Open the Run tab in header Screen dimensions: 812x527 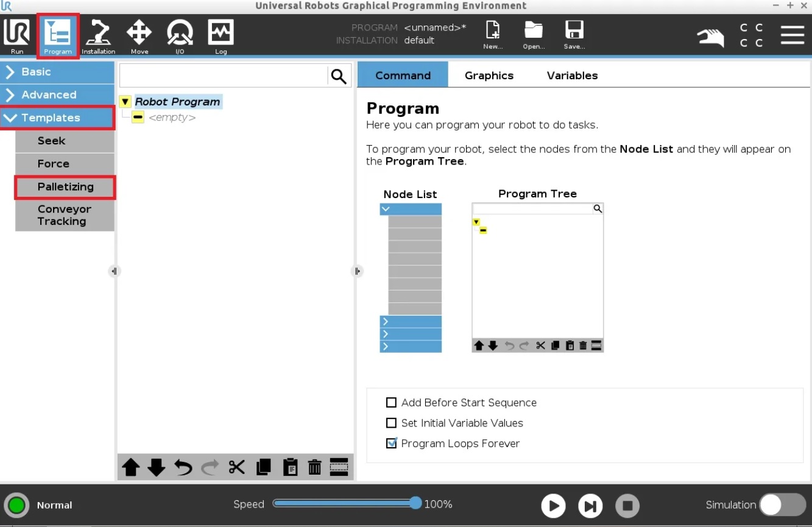point(17,36)
